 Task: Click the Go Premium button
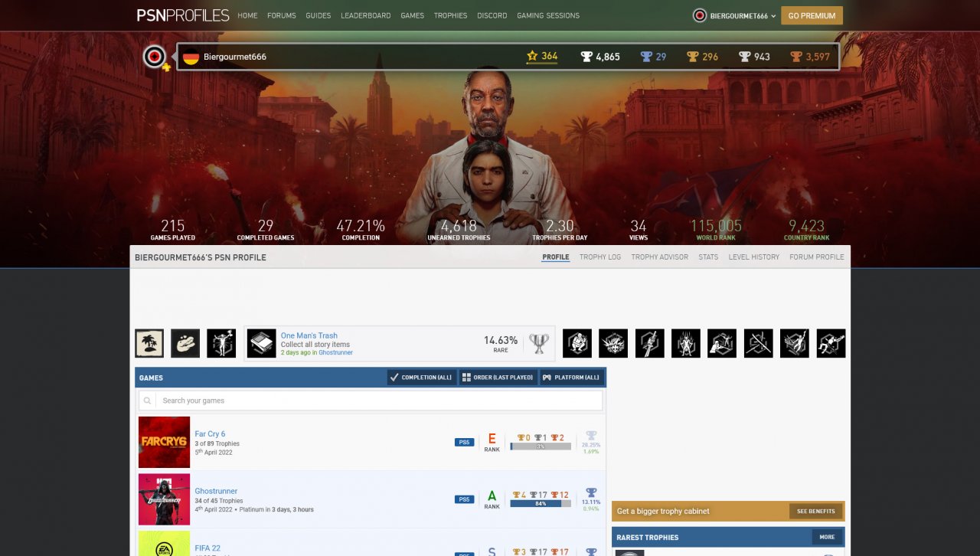pyautogui.click(x=812, y=15)
